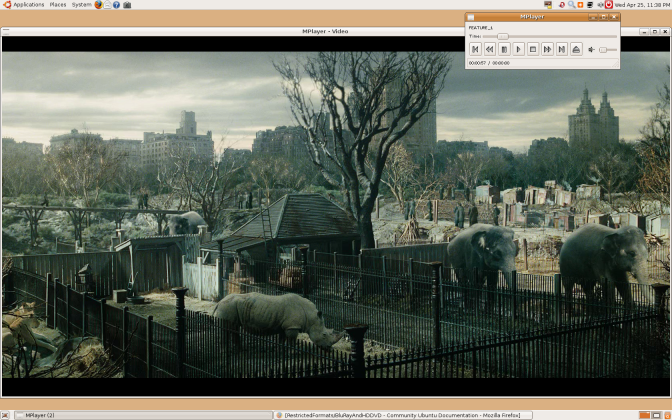The width and height of the screenshot is (672, 420).
Task: Mute audio using MPlayer speaker icon
Action: (591, 50)
